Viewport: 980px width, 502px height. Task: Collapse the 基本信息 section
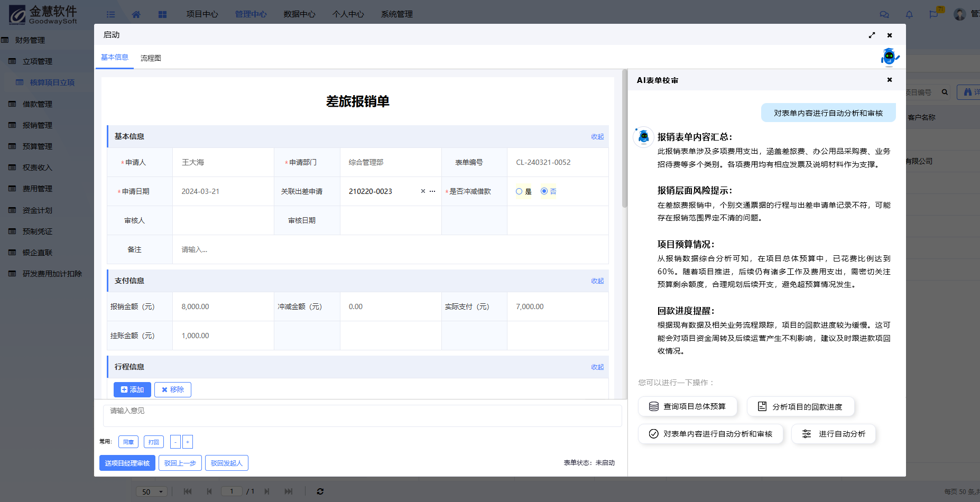point(597,136)
